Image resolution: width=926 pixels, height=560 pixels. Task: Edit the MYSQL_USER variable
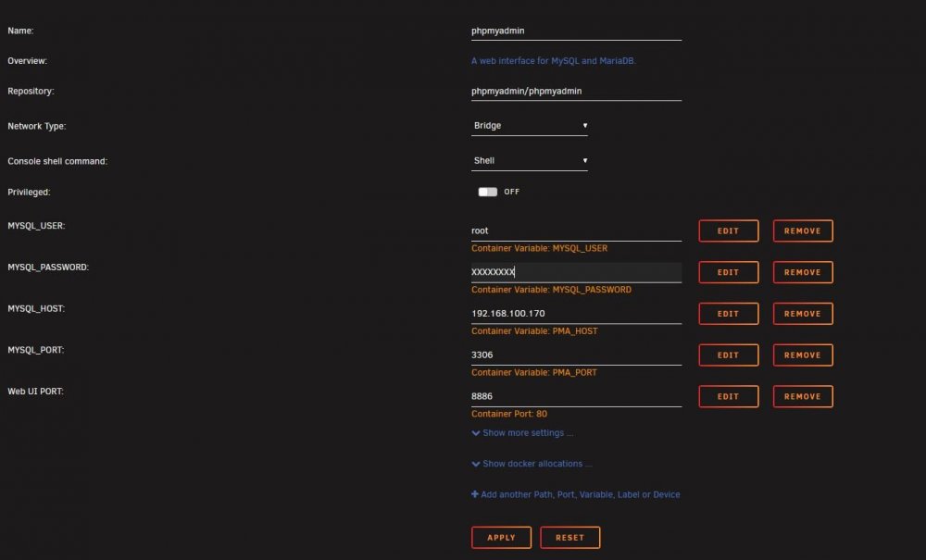728,230
